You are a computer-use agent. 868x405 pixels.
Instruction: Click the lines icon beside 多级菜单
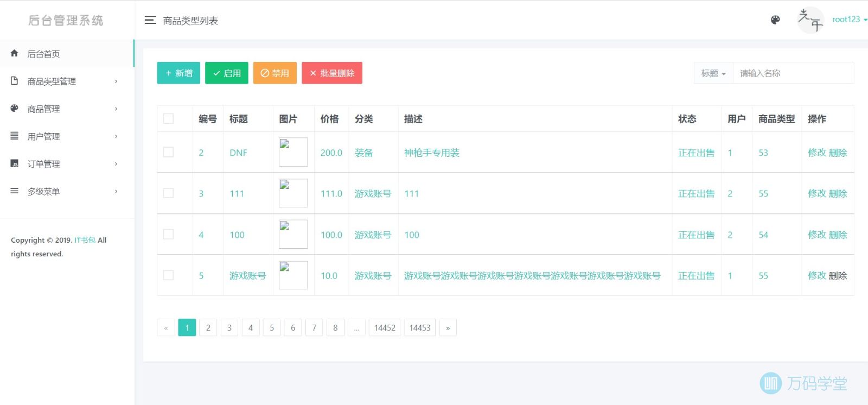click(15, 191)
